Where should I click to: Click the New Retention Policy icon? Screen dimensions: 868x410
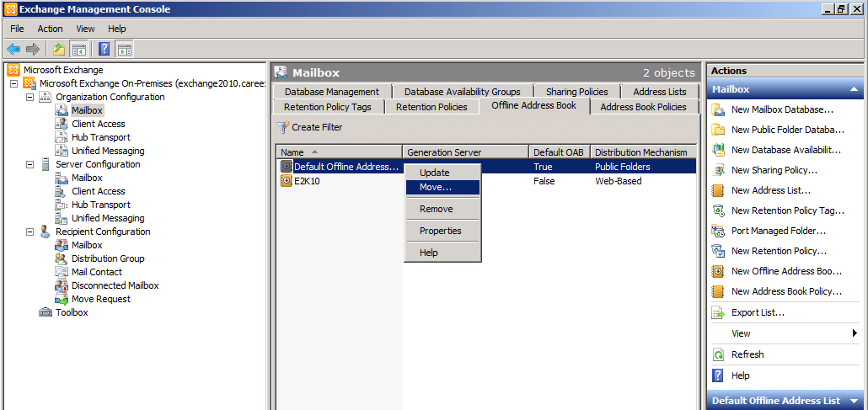pos(718,251)
